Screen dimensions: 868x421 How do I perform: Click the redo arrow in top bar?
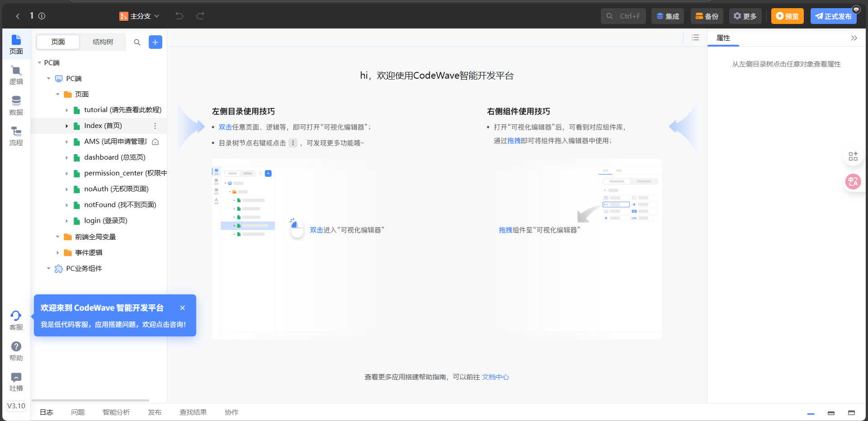coord(200,16)
